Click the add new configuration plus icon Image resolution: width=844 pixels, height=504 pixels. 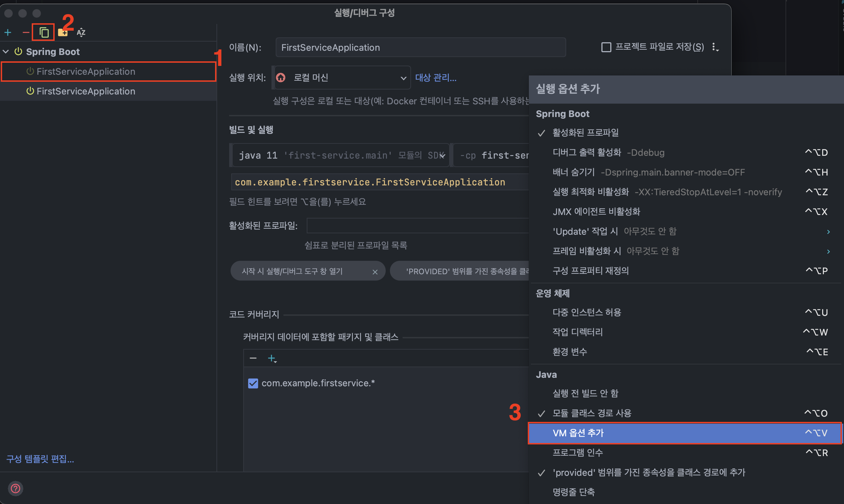8,32
